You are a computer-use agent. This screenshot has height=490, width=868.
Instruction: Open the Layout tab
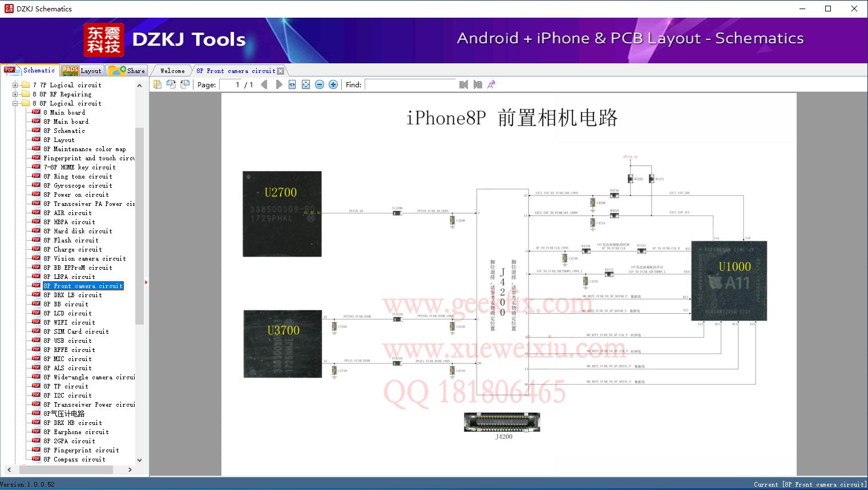(x=82, y=71)
